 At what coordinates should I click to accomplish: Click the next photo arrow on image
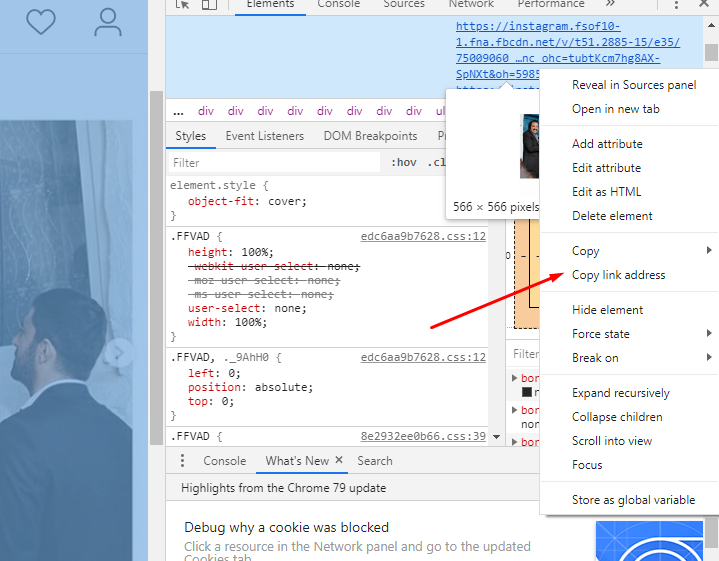click(x=119, y=353)
